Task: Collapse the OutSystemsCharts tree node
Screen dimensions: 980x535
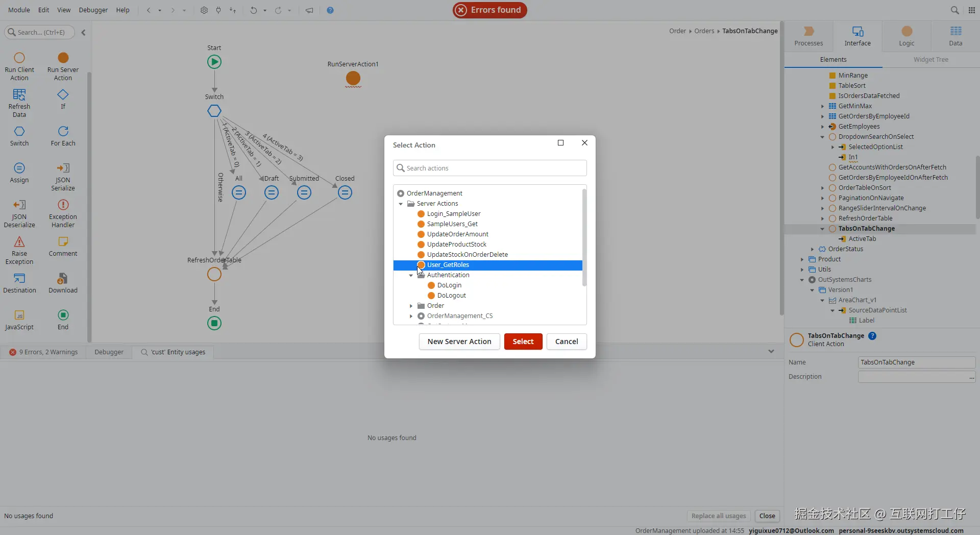Action: coord(802,280)
